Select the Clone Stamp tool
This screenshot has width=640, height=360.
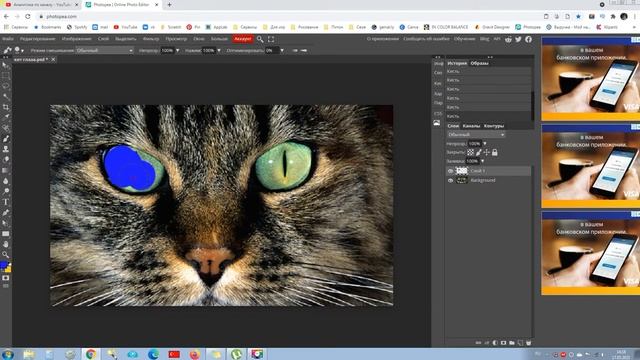click(5, 149)
